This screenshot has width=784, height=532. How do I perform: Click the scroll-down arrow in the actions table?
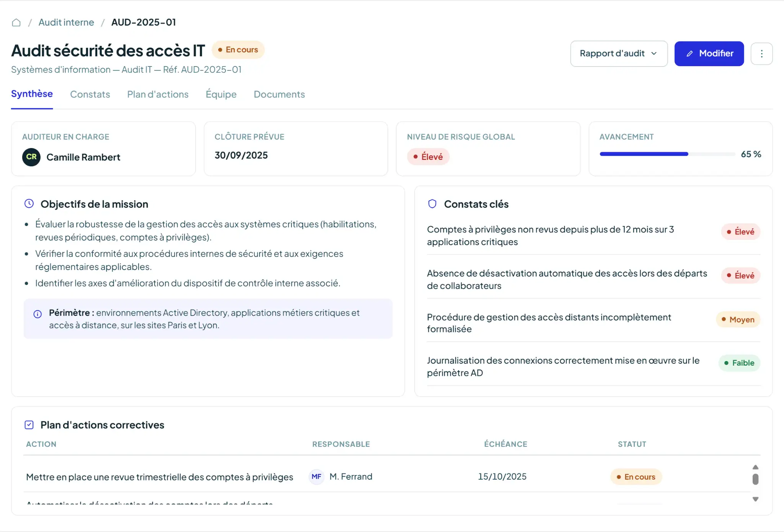[x=755, y=499]
